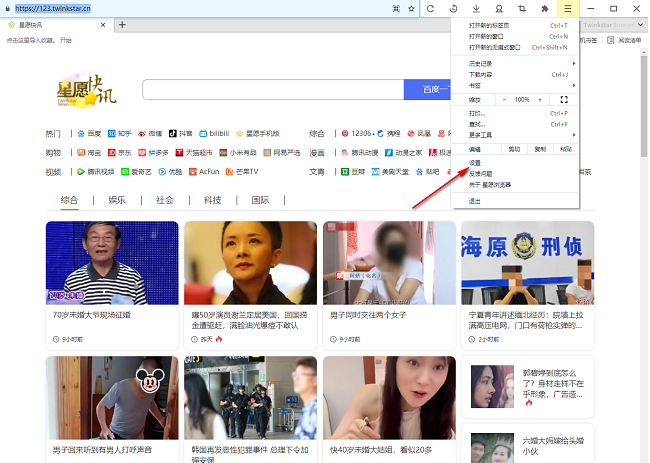Bookmark this page with the star icon

[x=411, y=8]
